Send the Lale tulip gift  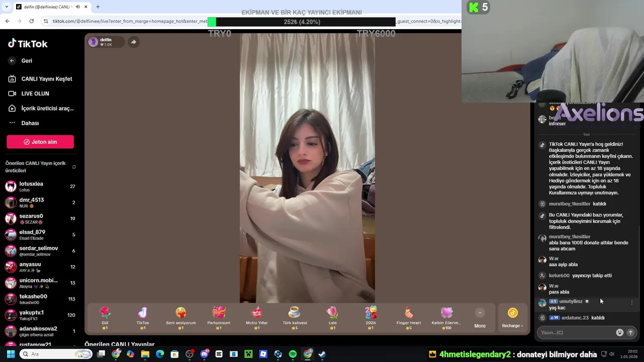coord(333,318)
